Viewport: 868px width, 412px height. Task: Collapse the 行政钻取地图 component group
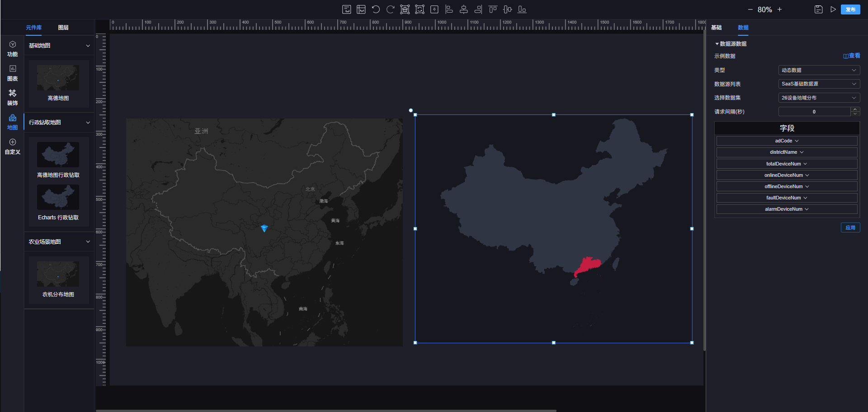point(88,123)
